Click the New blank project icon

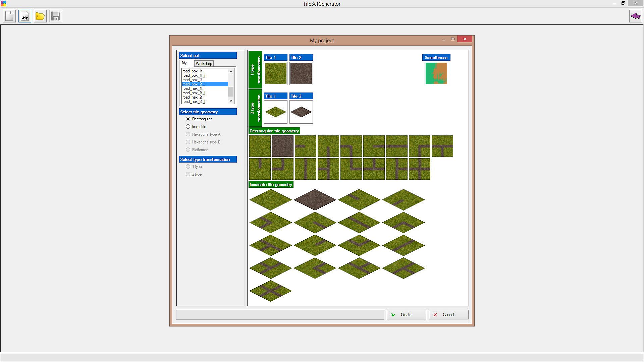(9, 16)
